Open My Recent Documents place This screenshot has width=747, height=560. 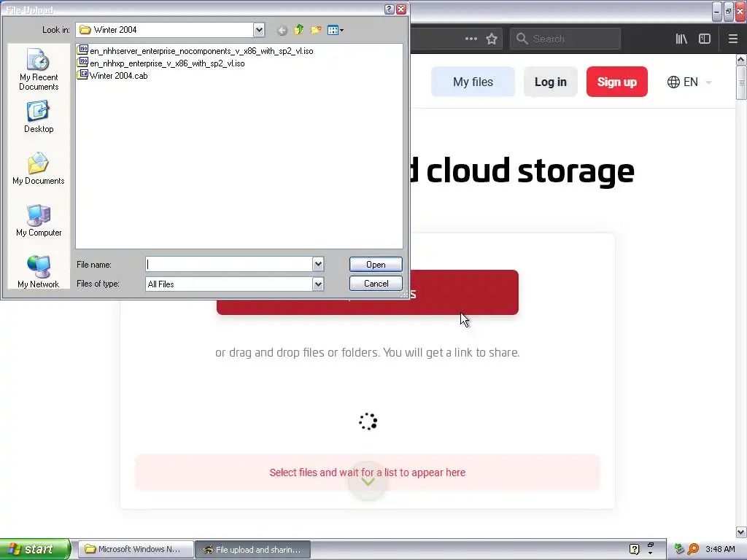click(39, 69)
